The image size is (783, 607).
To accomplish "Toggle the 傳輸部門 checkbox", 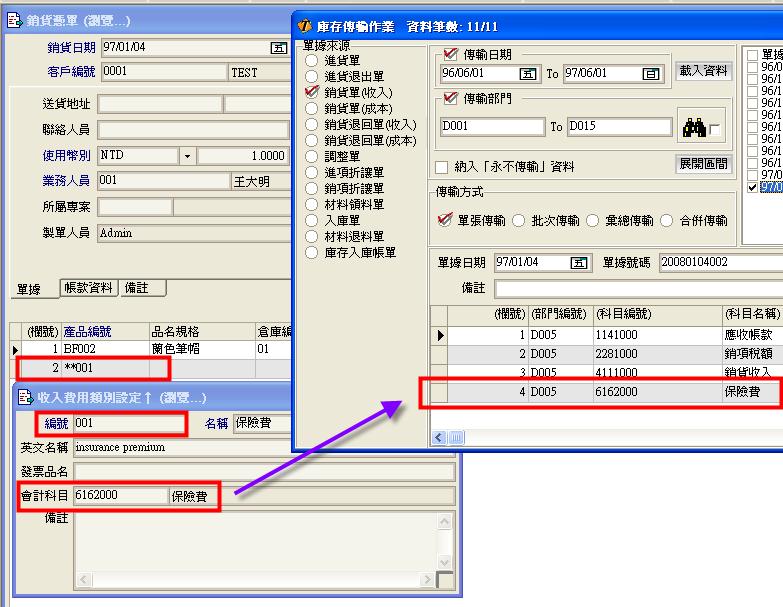I will [x=449, y=100].
